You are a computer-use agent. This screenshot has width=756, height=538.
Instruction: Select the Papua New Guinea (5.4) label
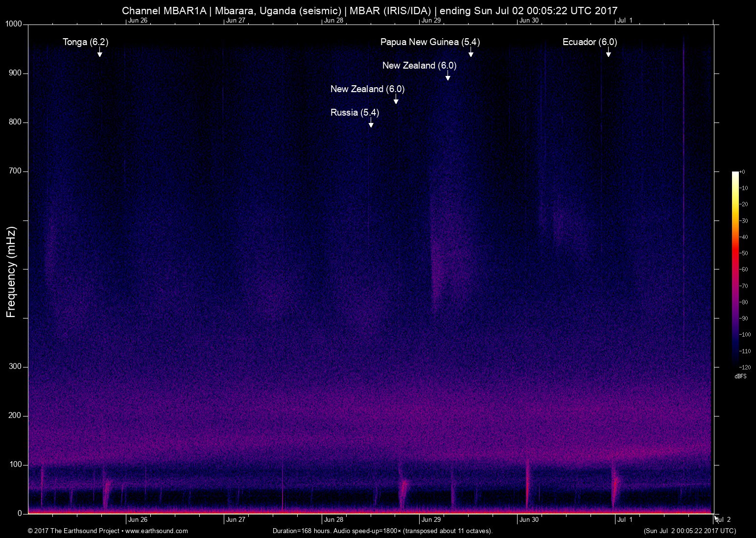[430, 42]
